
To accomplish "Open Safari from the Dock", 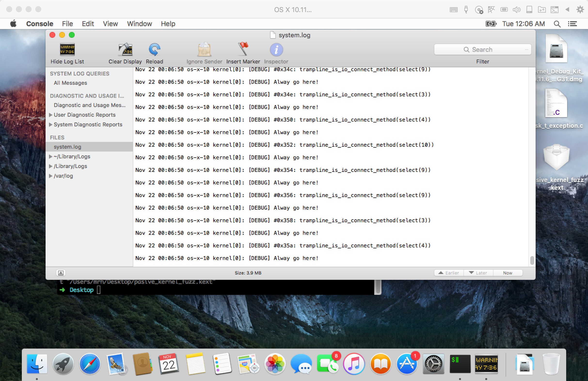I will click(x=90, y=364).
